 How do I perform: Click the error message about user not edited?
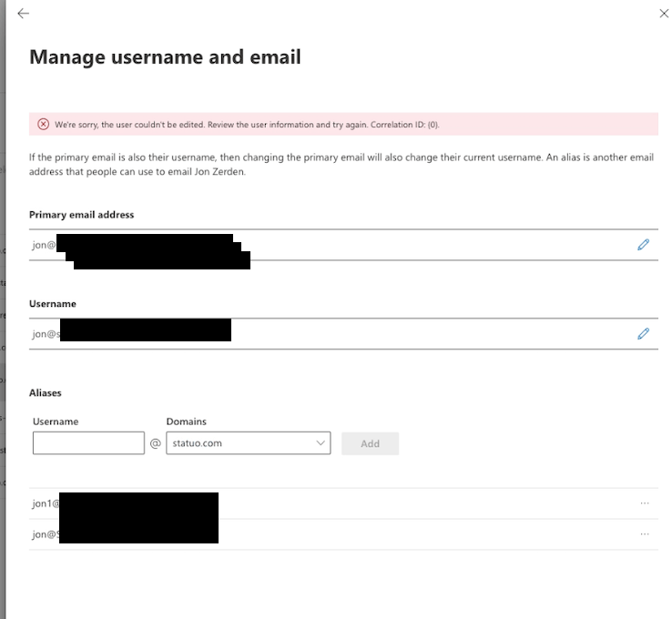pyautogui.click(x=247, y=125)
